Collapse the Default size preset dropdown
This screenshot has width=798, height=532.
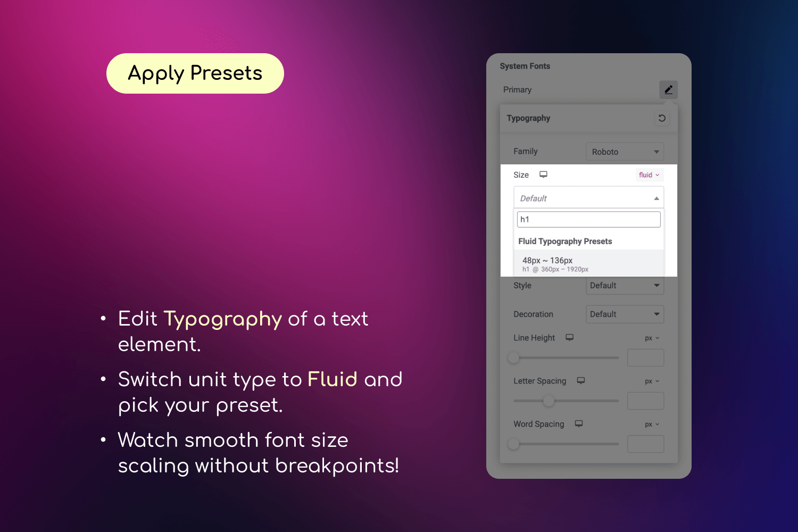point(588,198)
